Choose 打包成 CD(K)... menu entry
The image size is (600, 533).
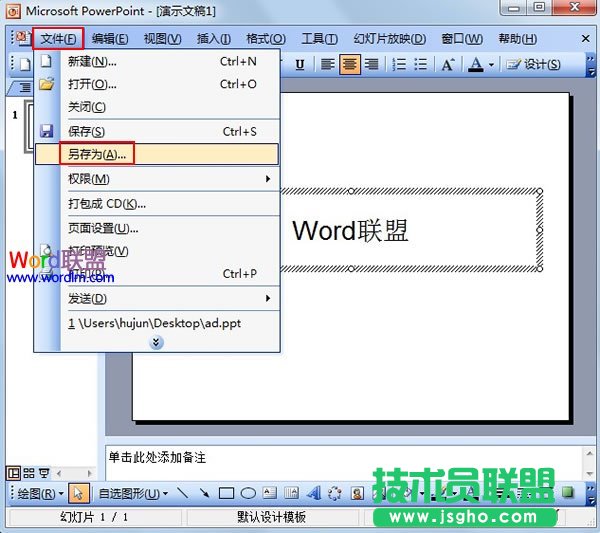157,204
